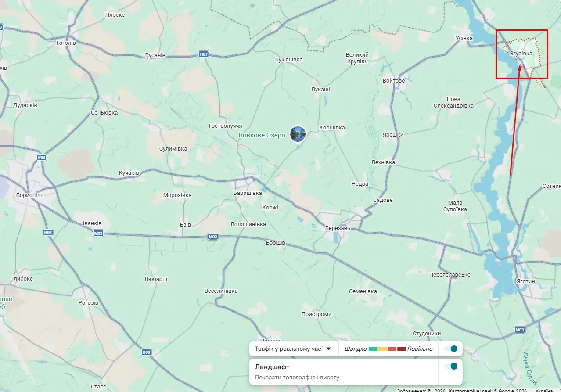This screenshot has height=392, width=561.
Task: Click the H07 road shield near Русанів
Action: [203, 54]
